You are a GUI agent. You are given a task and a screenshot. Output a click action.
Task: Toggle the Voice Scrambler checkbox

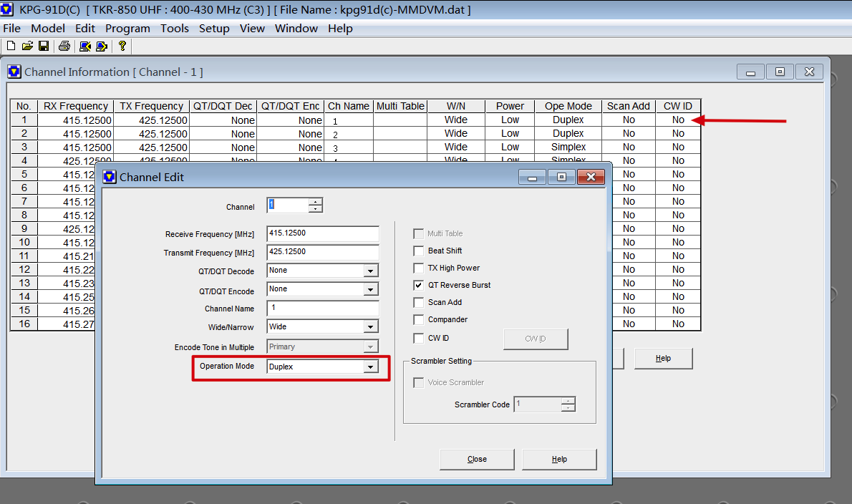tap(418, 383)
